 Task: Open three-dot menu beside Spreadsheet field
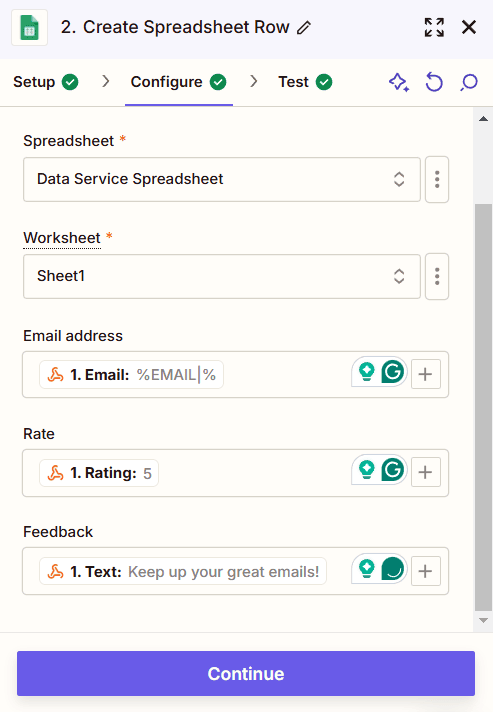[x=437, y=179]
